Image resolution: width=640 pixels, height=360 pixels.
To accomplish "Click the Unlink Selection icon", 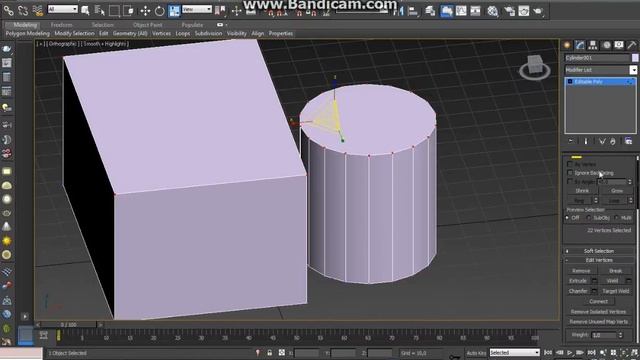I will point(23,10).
